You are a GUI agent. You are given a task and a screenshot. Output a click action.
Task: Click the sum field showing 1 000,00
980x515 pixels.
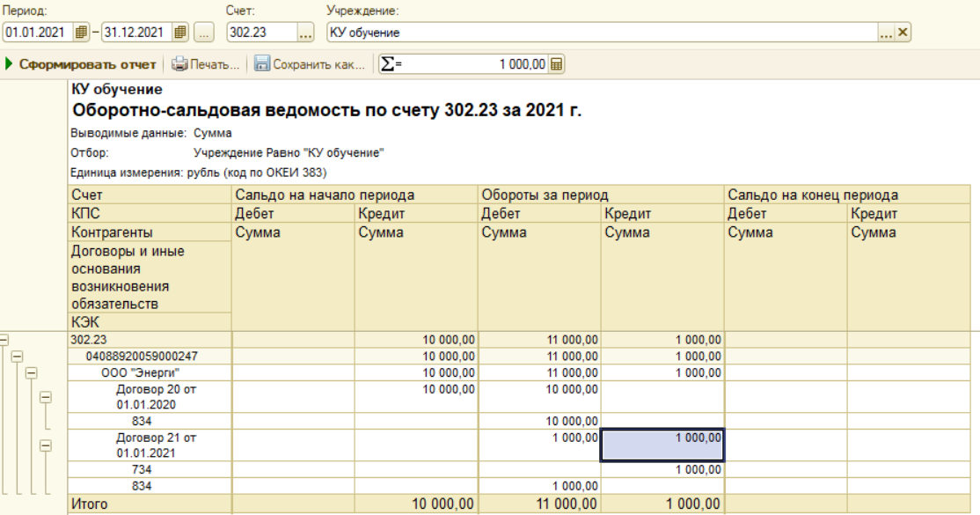[475, 64]
